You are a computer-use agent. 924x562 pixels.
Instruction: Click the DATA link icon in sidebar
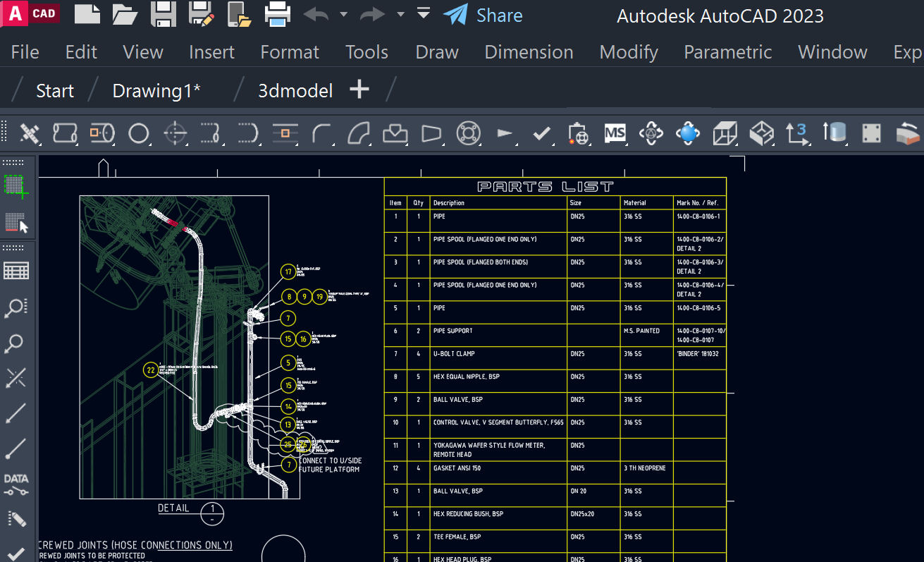(16, 484)
